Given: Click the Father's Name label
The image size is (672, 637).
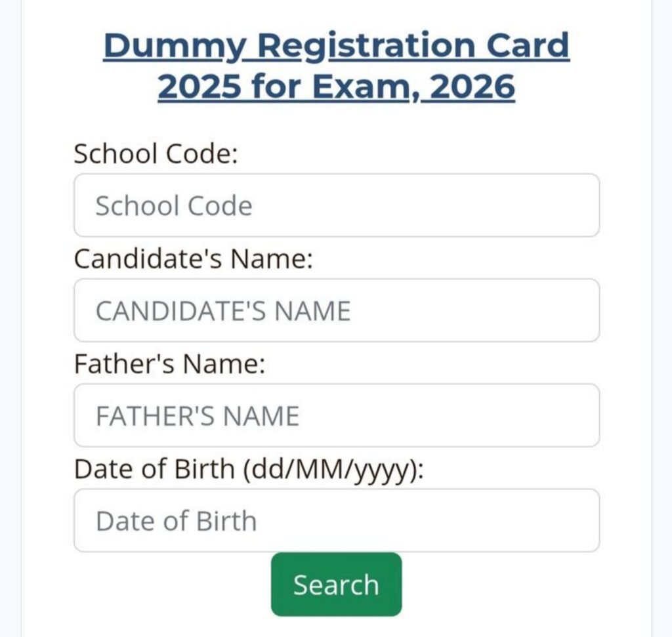Looking at the screenshot, I should tap(171, 363).
